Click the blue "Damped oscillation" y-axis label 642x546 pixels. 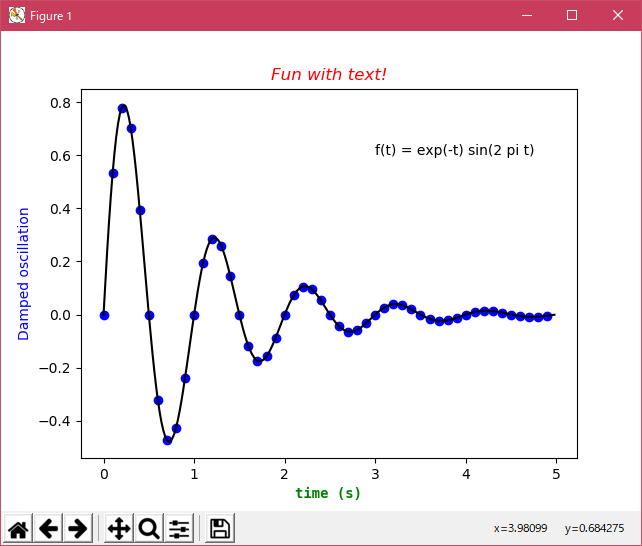24,274
